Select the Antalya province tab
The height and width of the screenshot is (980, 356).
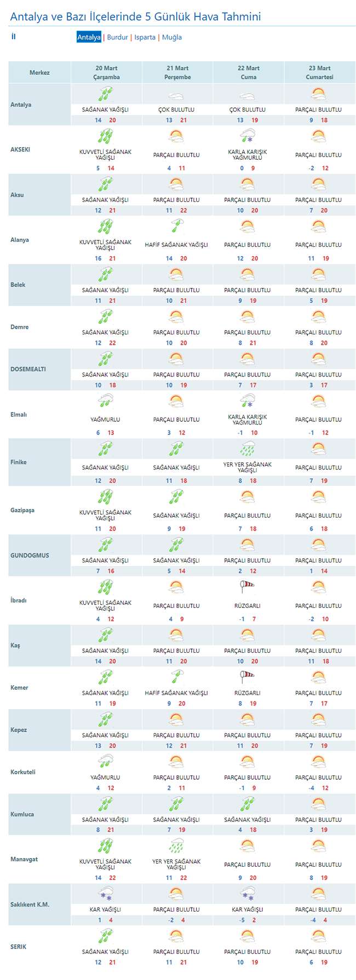click(89, 37)
